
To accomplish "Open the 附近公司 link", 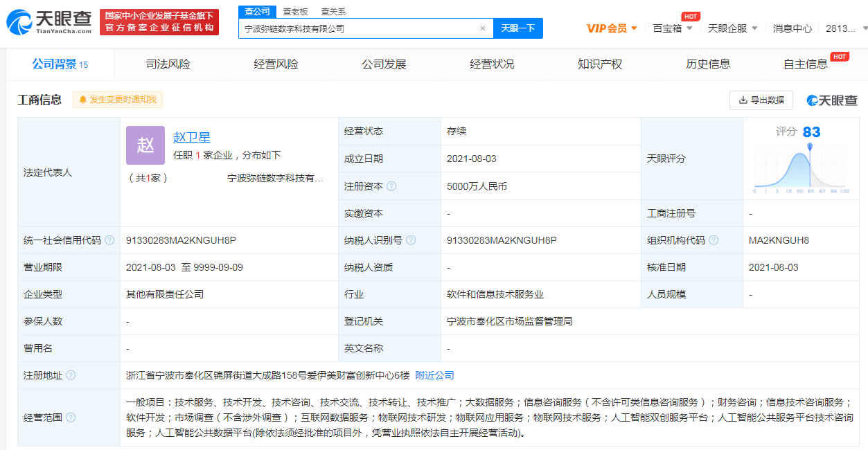I will (x=434, y=375).
